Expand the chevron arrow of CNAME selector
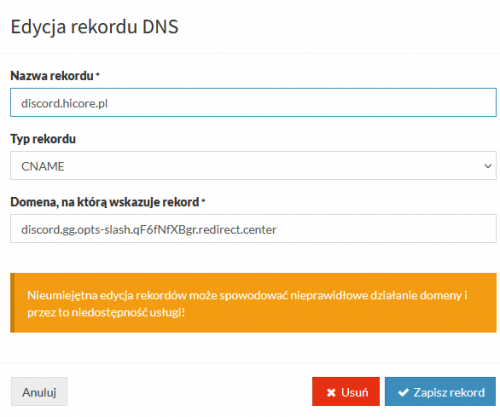 coord(488,166)
